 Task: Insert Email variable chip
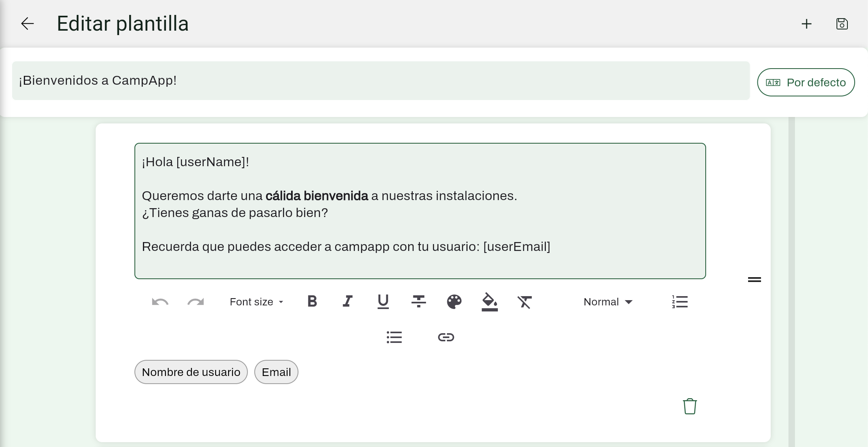276,372
